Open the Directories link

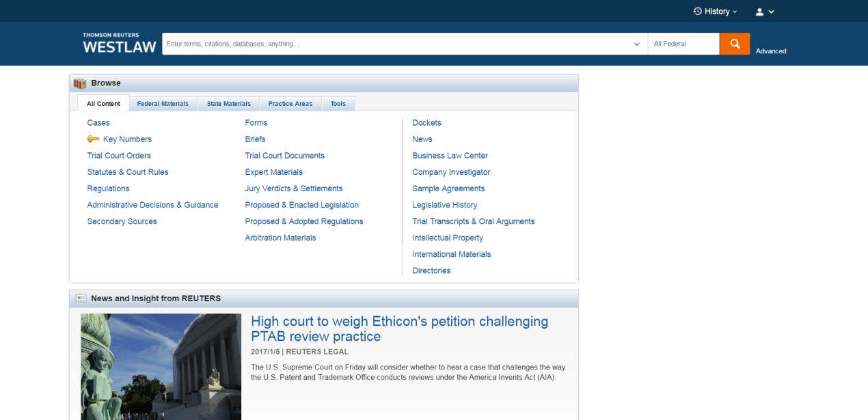point(431,270)
